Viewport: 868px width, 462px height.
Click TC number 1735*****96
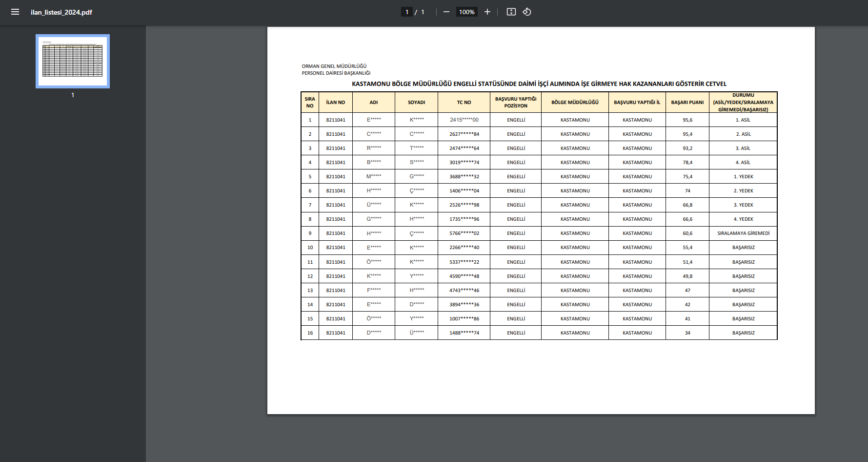pyautogui.click(x=464, y=219)
